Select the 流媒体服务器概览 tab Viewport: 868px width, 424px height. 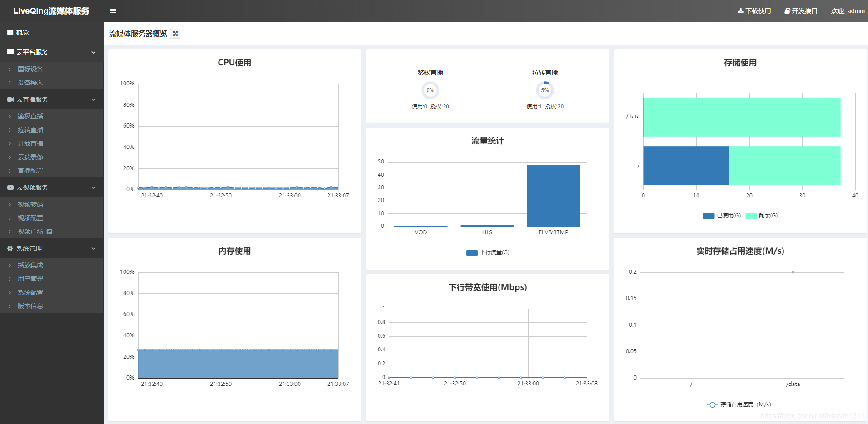[x=137, y=33]
